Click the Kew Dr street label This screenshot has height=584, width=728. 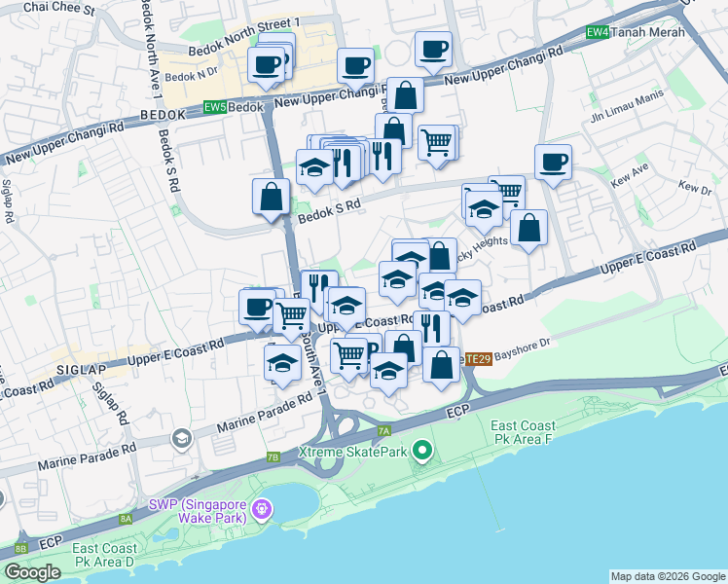(695, 188)
